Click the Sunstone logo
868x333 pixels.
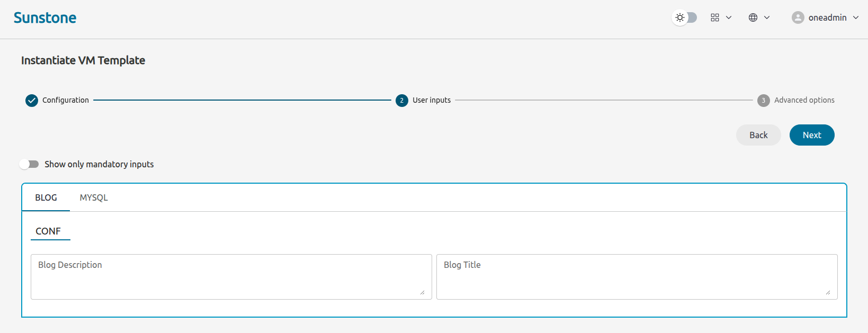(x=45, y=18)
